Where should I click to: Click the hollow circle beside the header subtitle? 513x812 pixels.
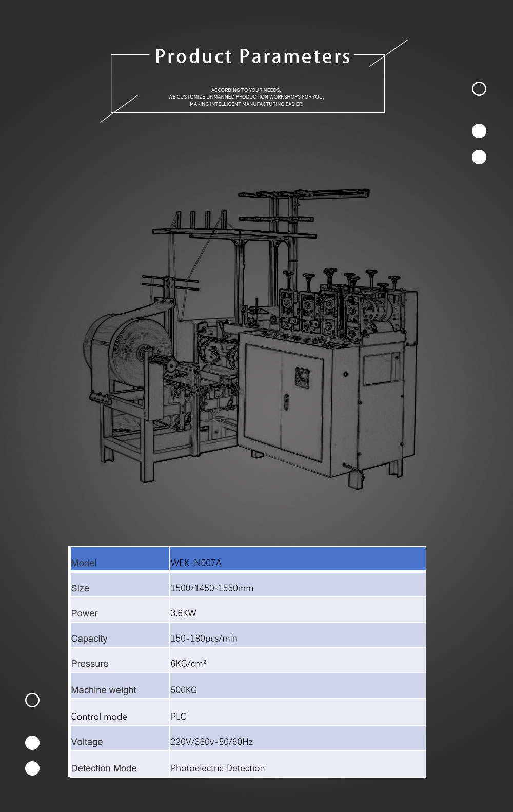pyautogui.click(x=479, y=89)
